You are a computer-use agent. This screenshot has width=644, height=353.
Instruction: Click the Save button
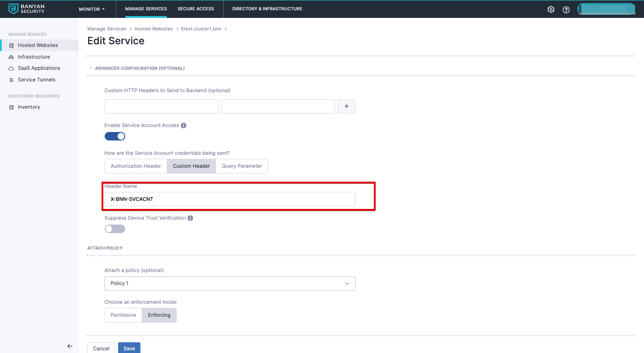(x=129, y=348)
